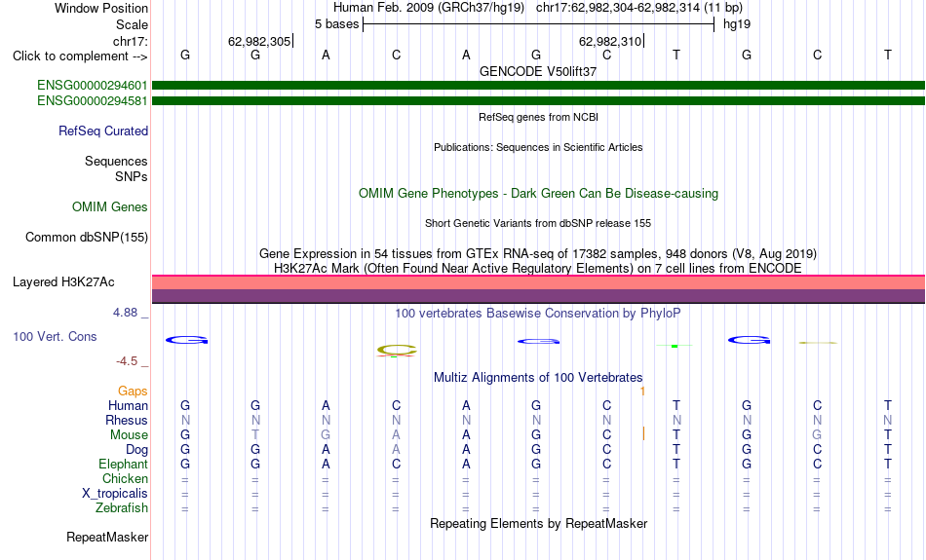The width and height of the screenshot is (926, 560).
Task: Click 'Multiz Alignments of 100 Vertebrates' title
Action: click(538, 378)
